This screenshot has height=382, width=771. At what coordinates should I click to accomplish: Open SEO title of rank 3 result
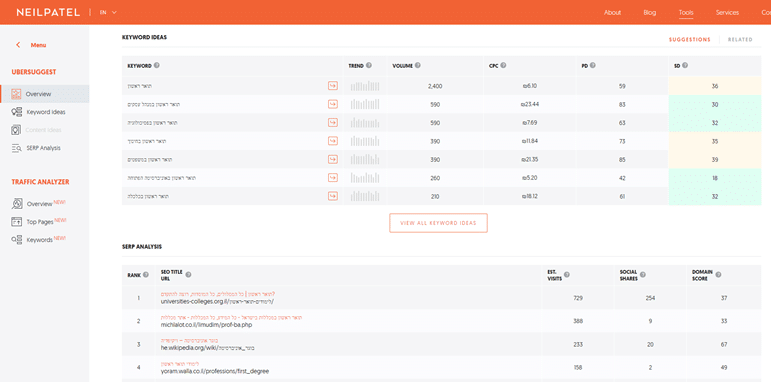[189, 340]
